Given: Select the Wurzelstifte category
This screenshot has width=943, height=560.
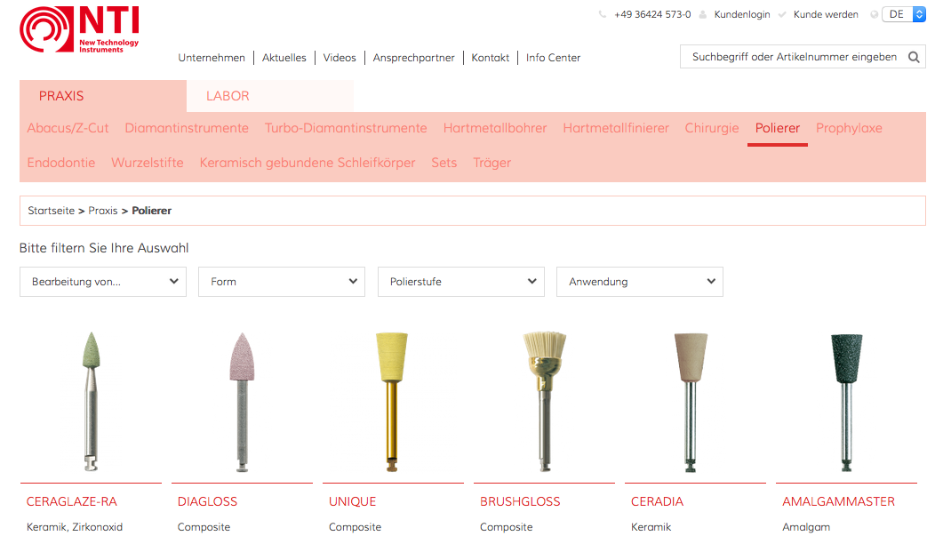Looking at the screenshot, I should [148, 163].
